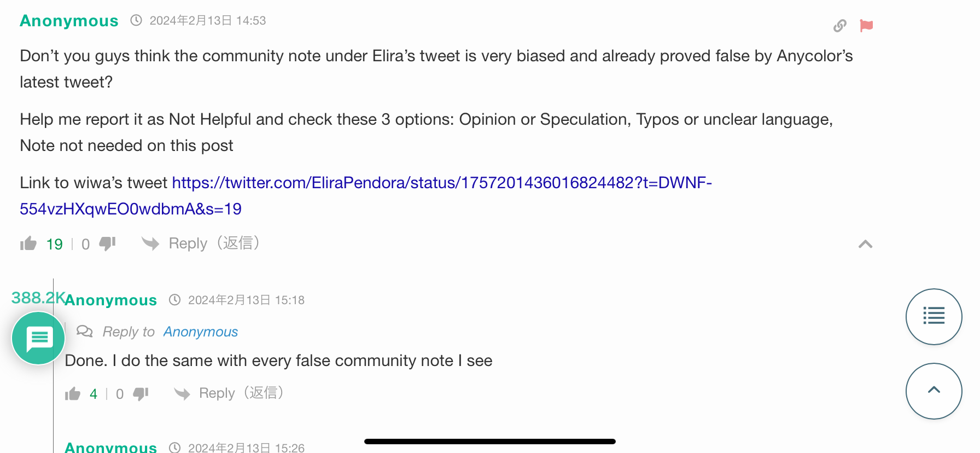Upvote the 'Done' reply with 4 likes

73,393
